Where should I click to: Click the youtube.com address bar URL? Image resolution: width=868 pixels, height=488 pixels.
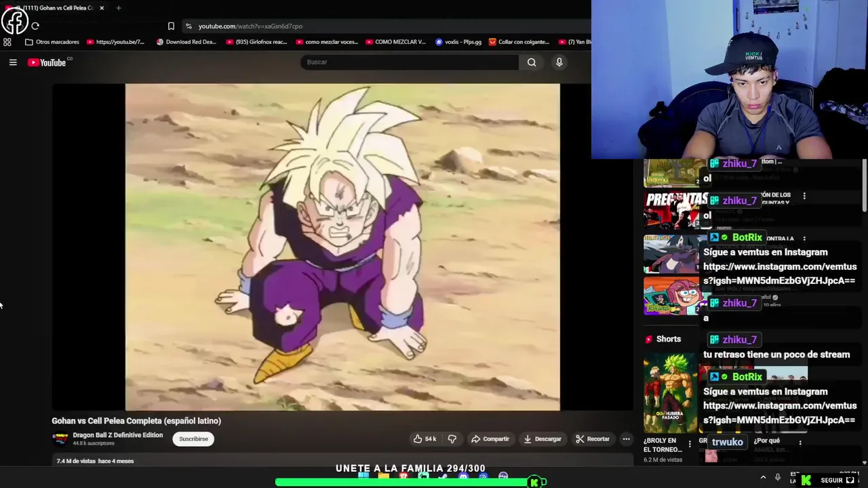250,26
